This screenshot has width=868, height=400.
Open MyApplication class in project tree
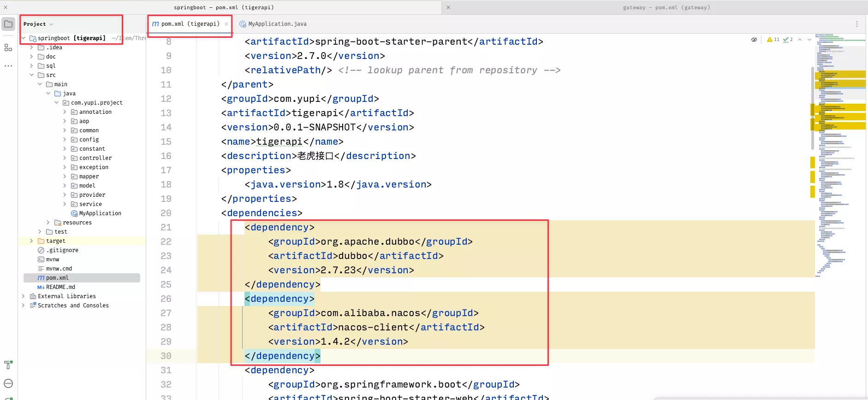100,213
